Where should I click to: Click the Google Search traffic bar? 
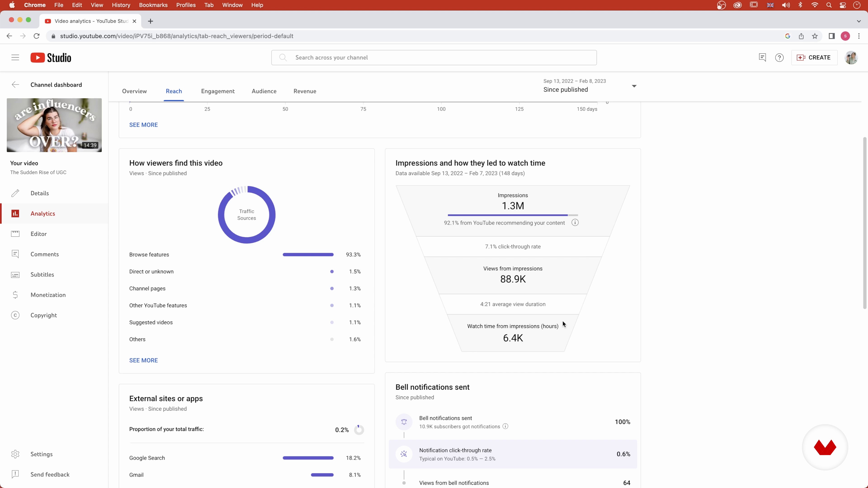[308, 458]
